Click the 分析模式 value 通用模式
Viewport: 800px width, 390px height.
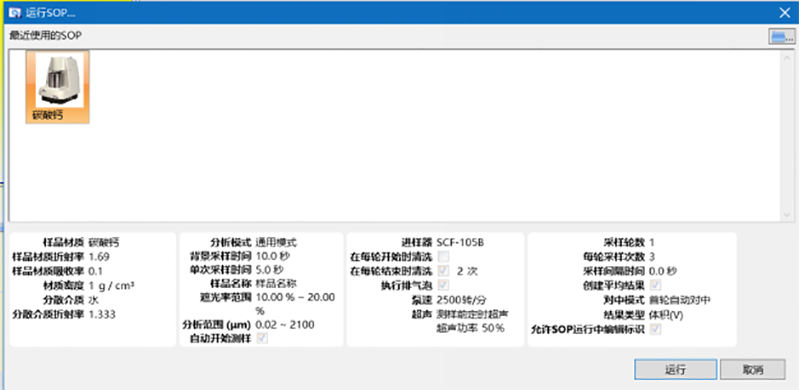tap(276, 242)
